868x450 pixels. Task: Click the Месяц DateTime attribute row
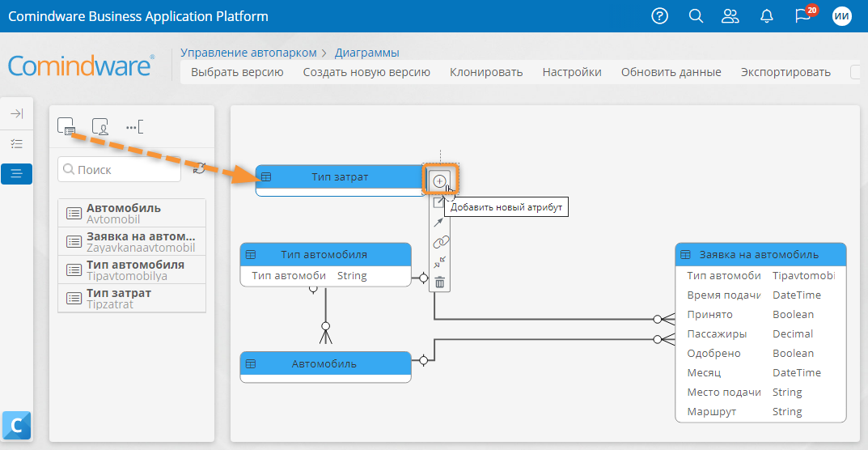pos(760,373)
